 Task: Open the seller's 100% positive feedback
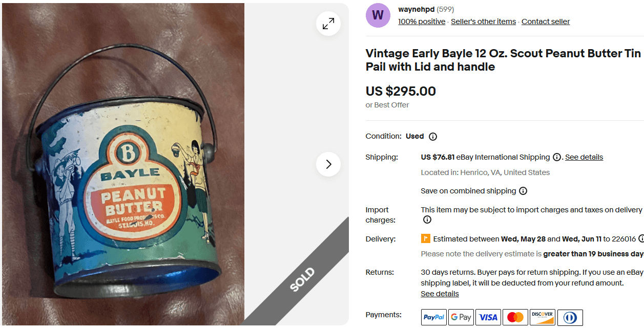[421, 21]
